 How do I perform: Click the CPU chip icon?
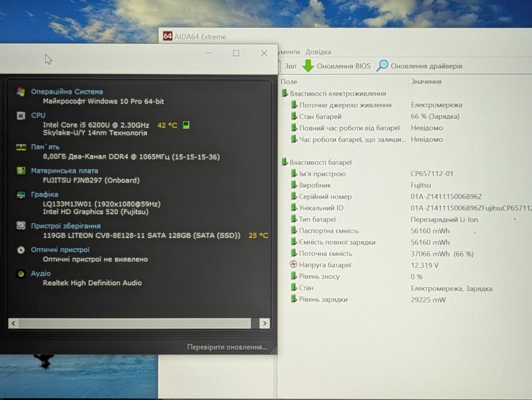click(21, 116)
